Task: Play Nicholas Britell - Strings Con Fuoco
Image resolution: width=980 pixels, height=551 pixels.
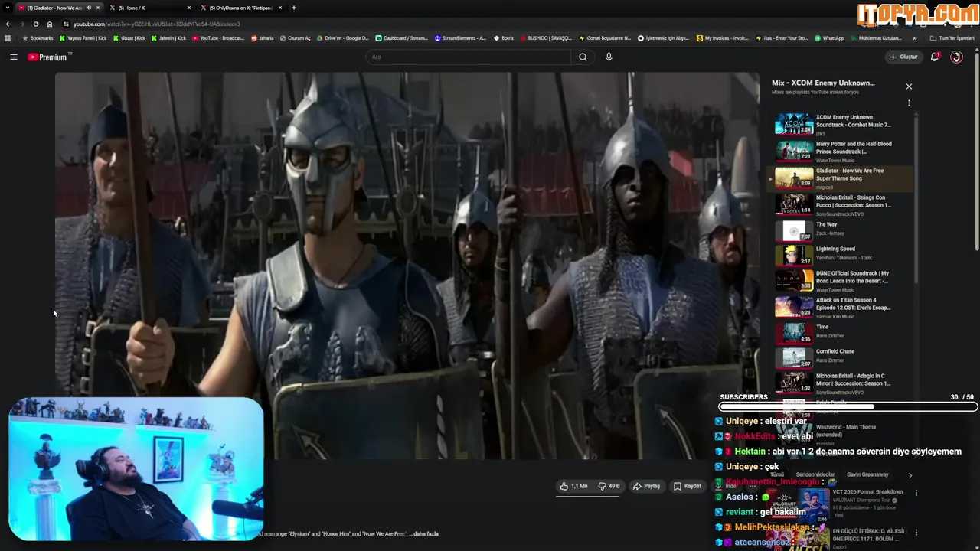Action: point(841,205)
